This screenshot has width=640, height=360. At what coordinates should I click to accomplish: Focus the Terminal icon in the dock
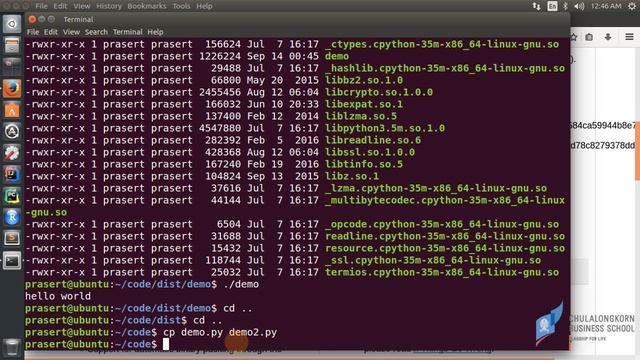coord(12,260)
